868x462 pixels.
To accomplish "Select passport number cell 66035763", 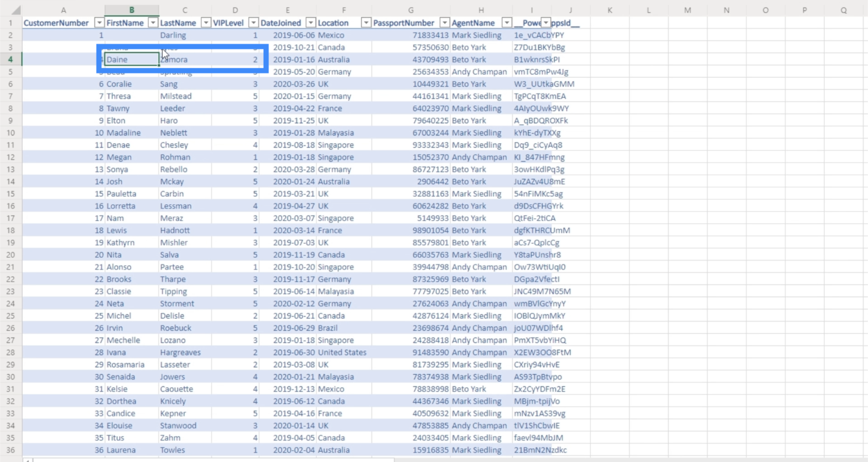I will [411, 255].
